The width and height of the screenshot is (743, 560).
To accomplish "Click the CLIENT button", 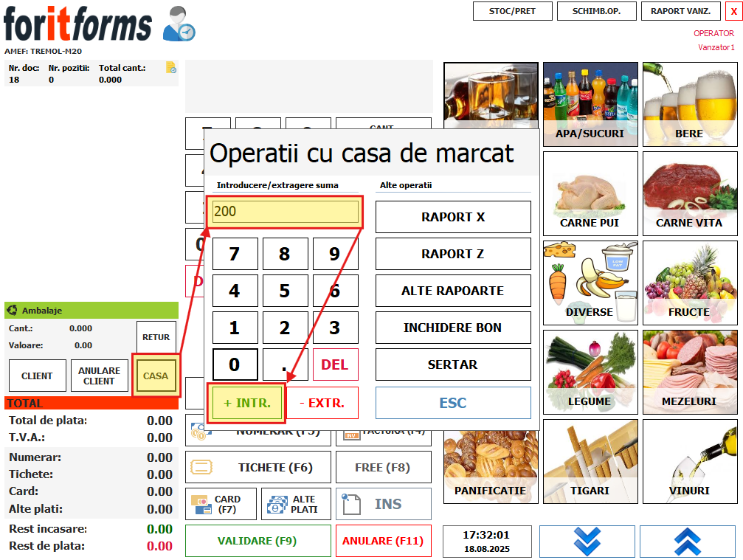I will 38,376.
